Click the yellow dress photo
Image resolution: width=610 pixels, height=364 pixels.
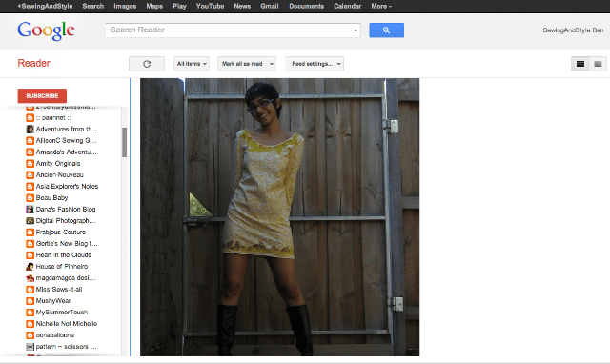coord(279,217)
